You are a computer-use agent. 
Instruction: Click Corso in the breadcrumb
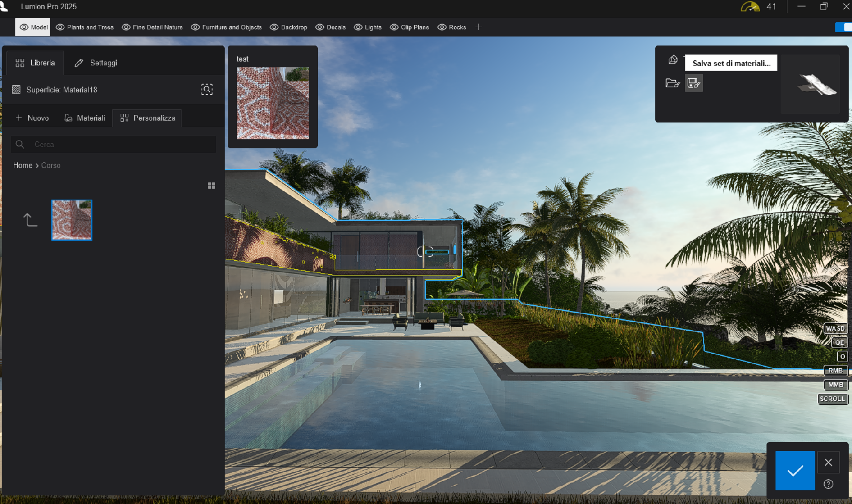click(x=51, y=165)
